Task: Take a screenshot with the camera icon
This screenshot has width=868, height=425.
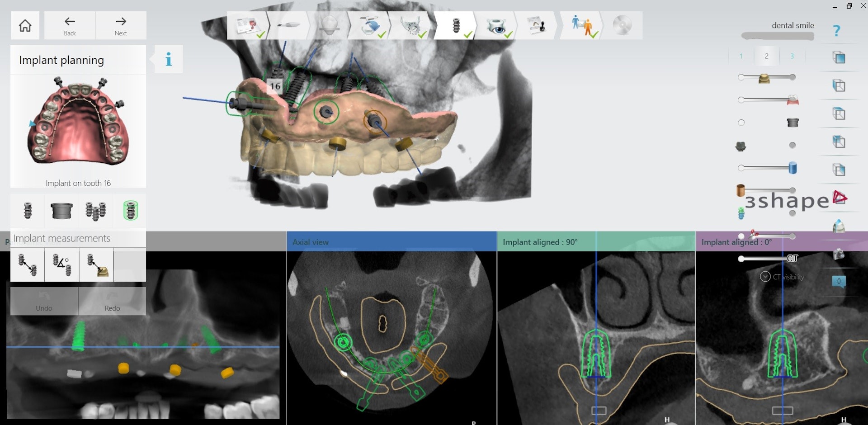Action: [x=839, y=254]
